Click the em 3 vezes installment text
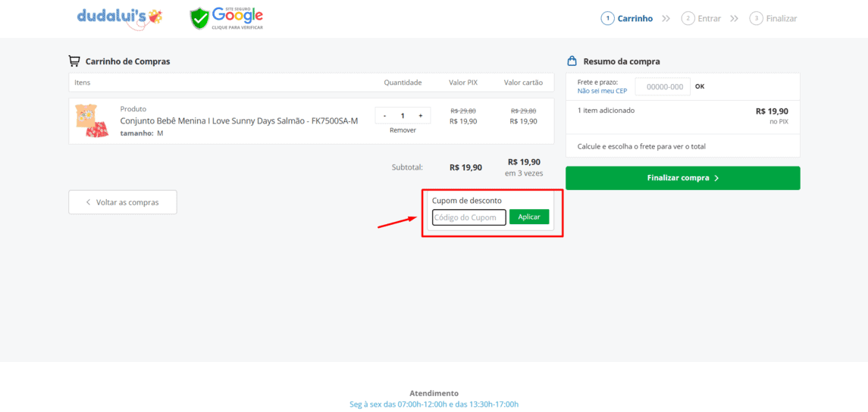The width and height of the screenshot is (868, 412). tap(524, 173)
